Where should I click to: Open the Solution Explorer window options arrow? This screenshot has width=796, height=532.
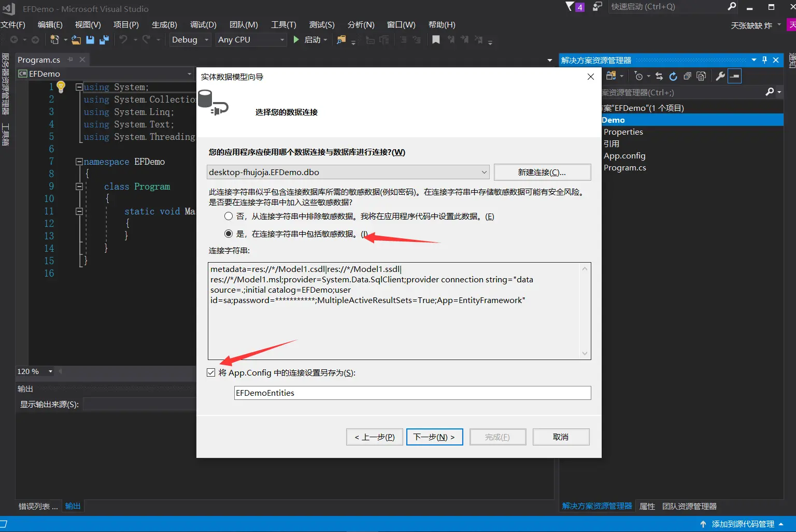754,60
